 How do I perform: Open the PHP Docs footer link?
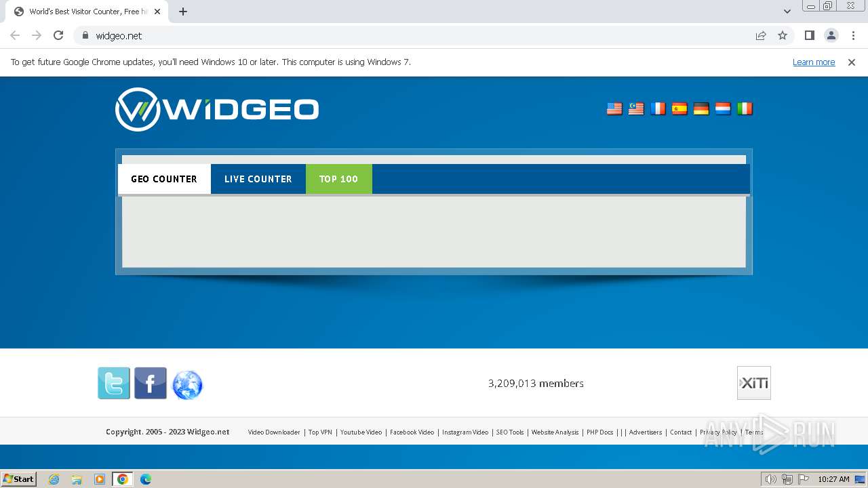click(599, 432)
